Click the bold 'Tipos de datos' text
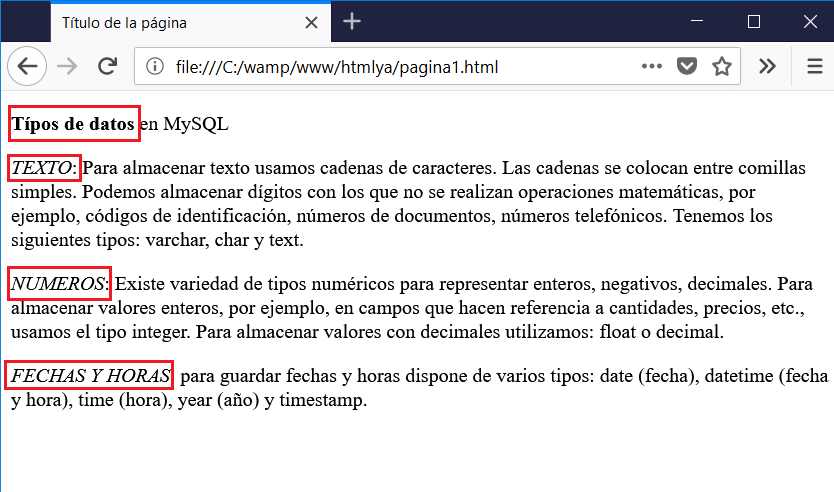The width and height of the screenshot is (834, 492). tap(73, 124)
